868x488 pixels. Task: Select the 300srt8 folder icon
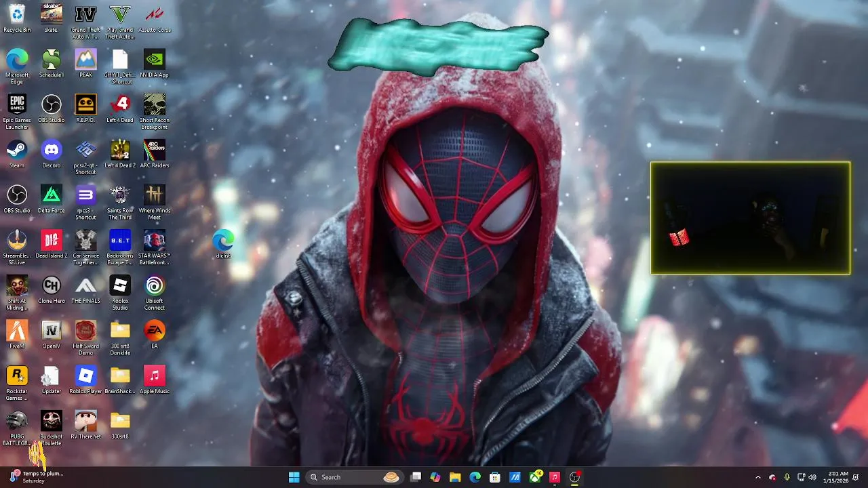120,425
